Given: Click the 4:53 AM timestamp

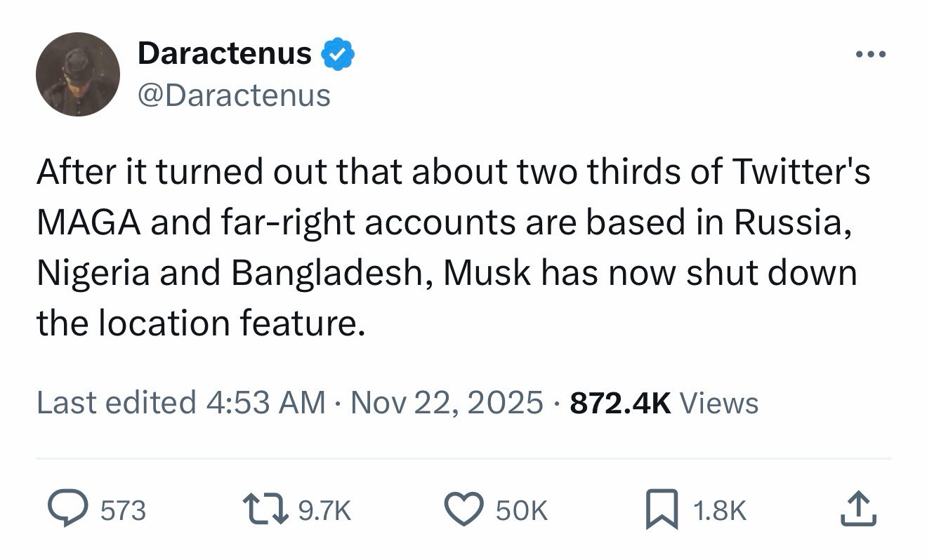Looking at the screenshot, I should [x=266, y=403].
